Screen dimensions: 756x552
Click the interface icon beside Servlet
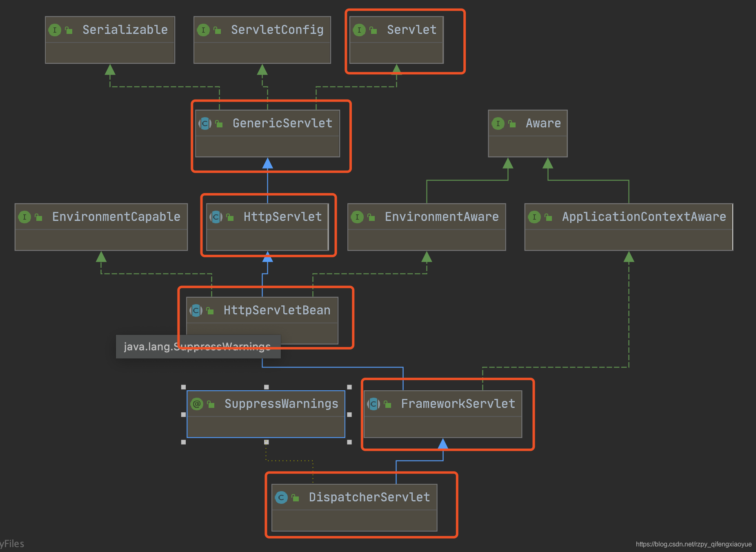359,30
